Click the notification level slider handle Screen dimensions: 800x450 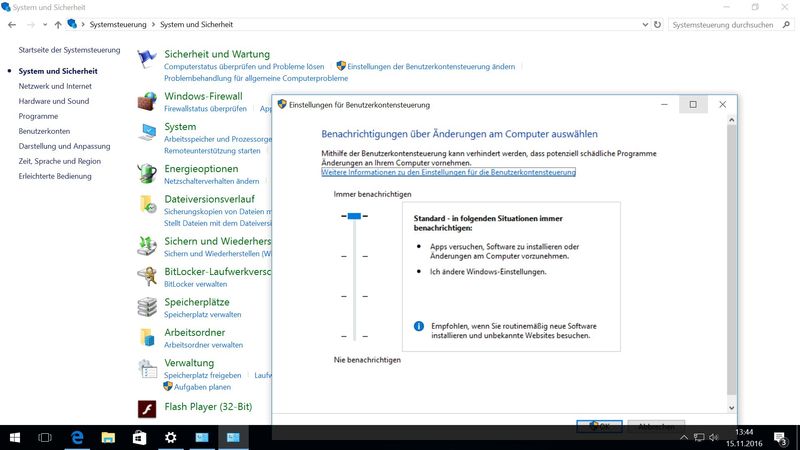353,215
